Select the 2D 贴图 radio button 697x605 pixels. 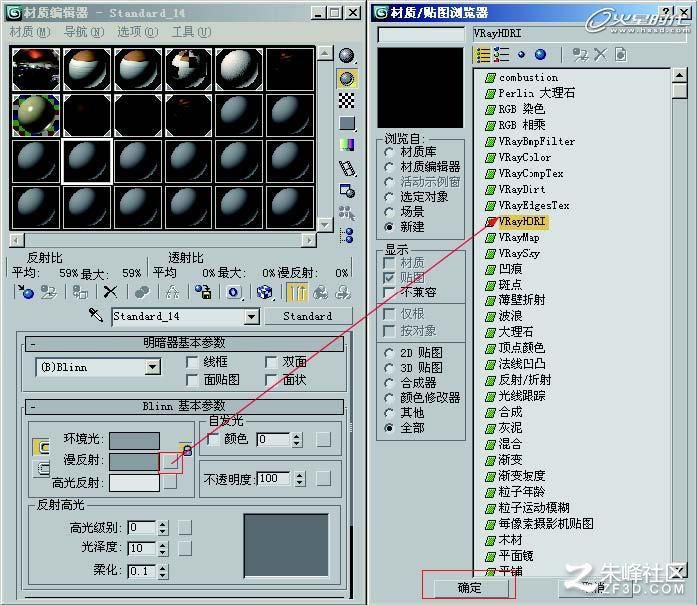[x=389, y=353]
